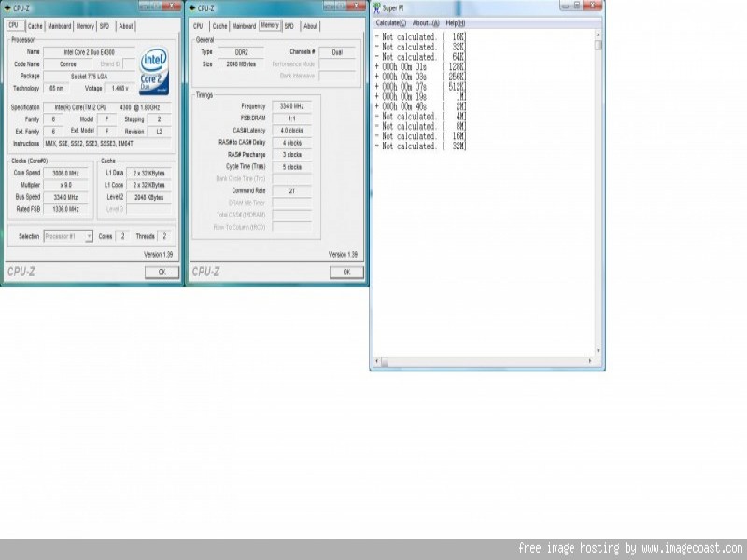This screenshot has width=747, height=560.
Task: Open Cache tab in CPU-Z memory window
Action: pyautogui.click(x=219, y=26)
